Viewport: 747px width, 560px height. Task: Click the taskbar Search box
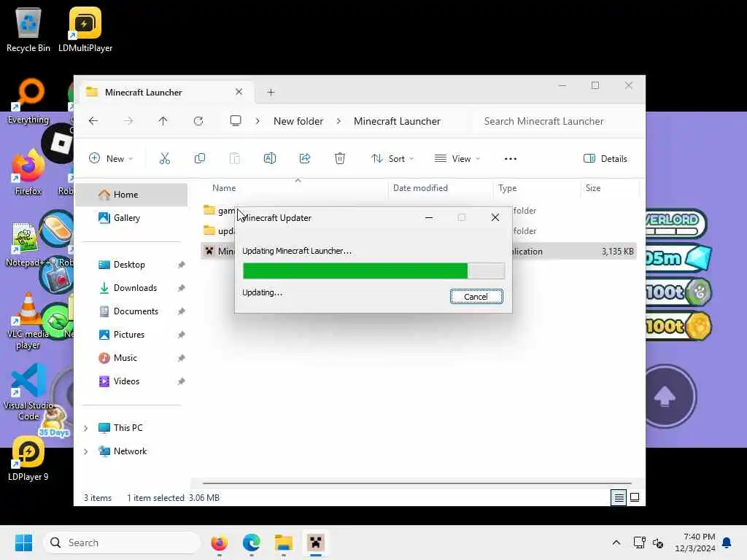coord(122,542)
